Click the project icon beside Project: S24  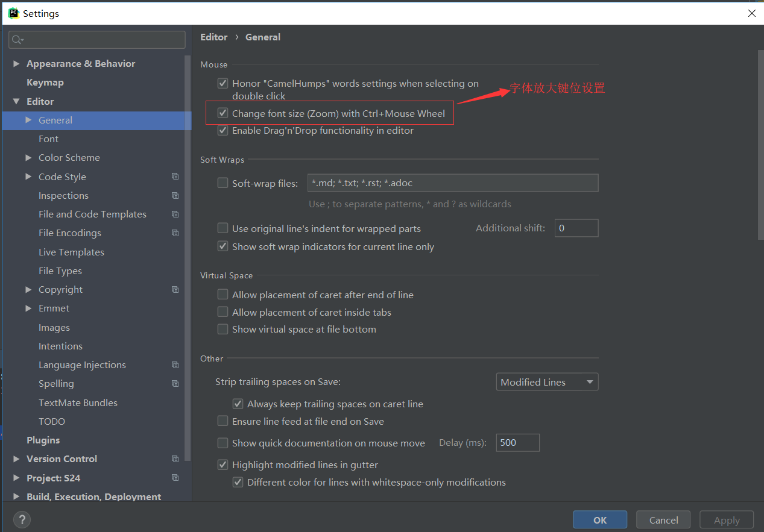click(175, 478)
